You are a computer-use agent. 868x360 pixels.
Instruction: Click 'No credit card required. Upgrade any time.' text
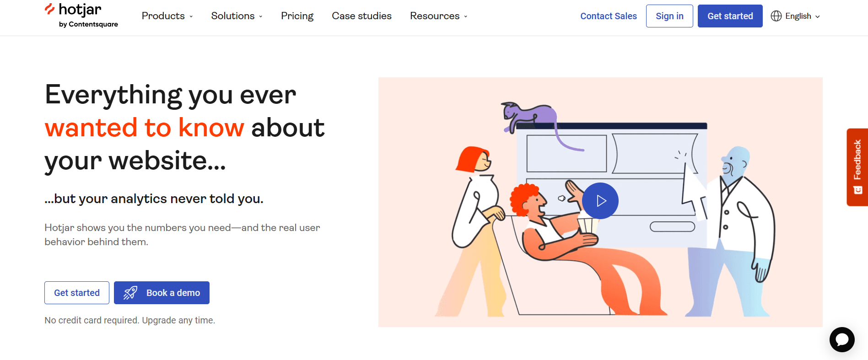click(x=129, y=320)
